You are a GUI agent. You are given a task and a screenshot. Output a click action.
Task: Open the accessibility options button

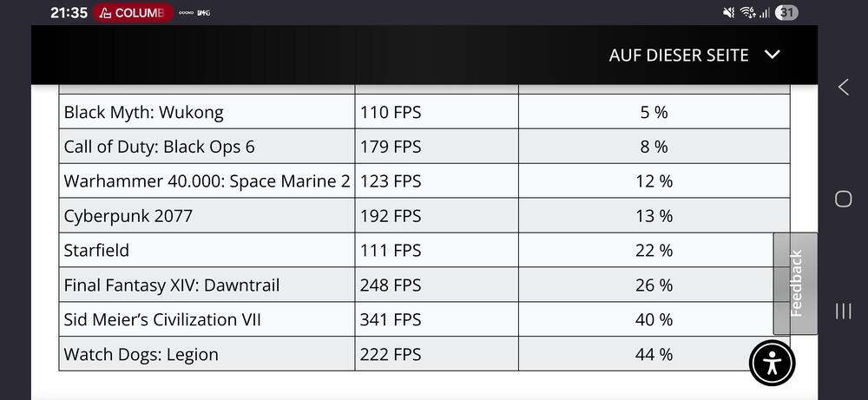[x=772, y=363]
